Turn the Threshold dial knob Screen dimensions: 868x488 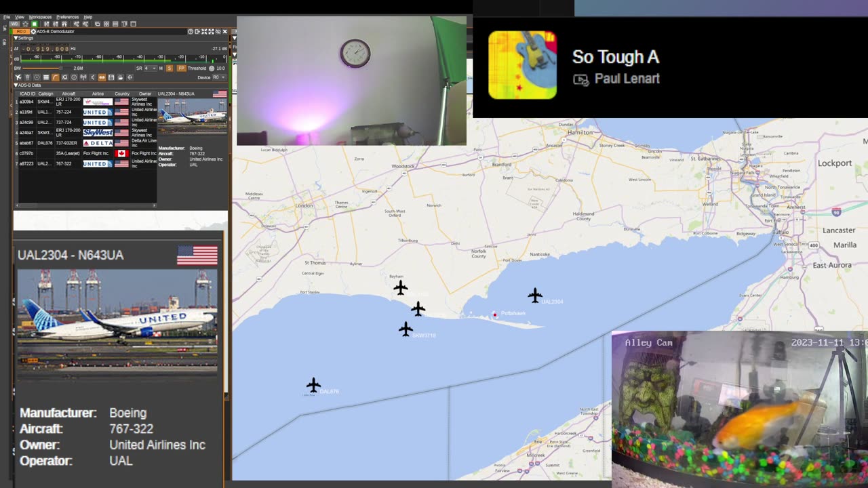(x=212, y=68)
